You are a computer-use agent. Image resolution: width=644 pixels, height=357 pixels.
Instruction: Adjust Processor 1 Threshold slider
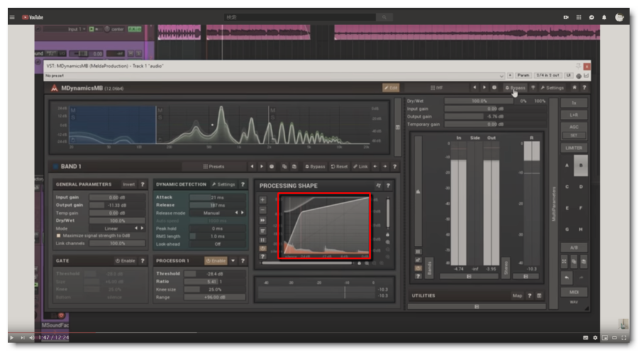tap(215, 273)
